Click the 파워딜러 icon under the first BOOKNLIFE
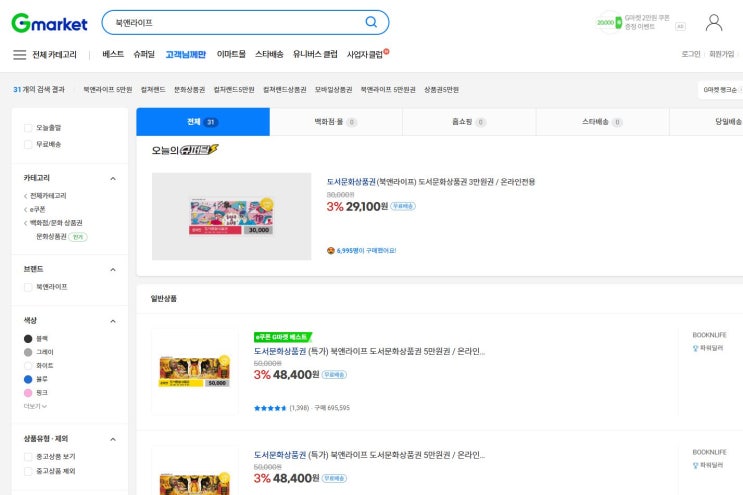 696,348
